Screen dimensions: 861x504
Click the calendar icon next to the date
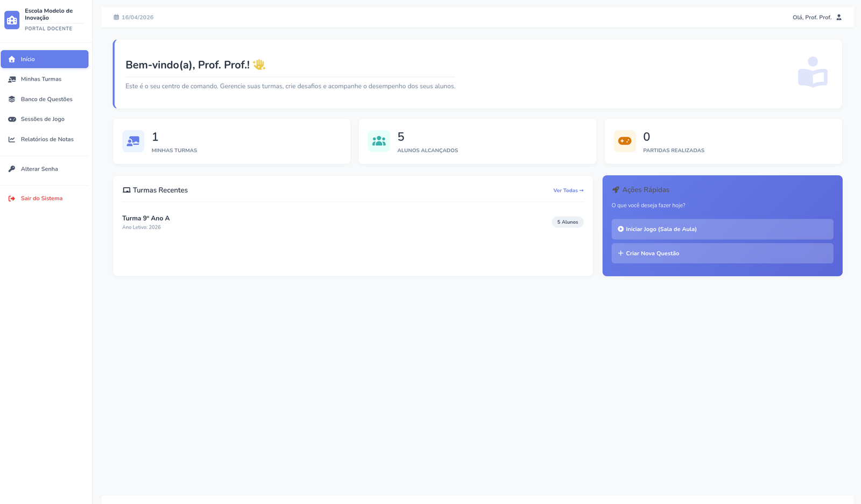tap(116, 17)
